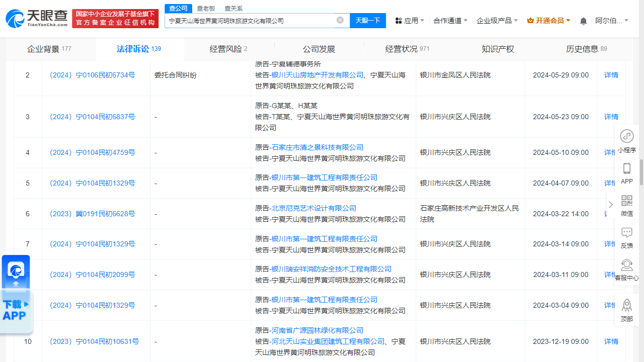Open 银川瑞安祥消防安全技术工程有限公司 link
Viewport: 644px width, 362px height.
click(x=332, y=269)
